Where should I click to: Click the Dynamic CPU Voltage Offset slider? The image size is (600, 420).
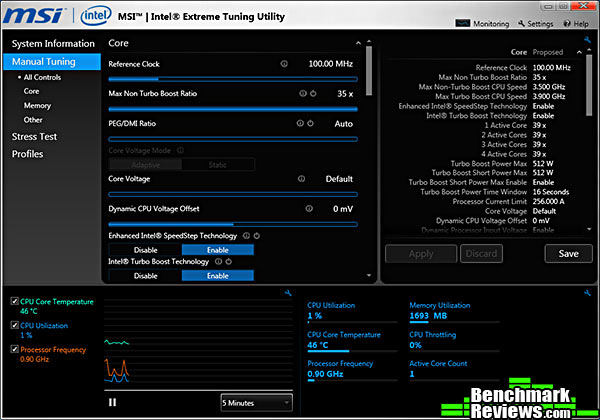233,224
